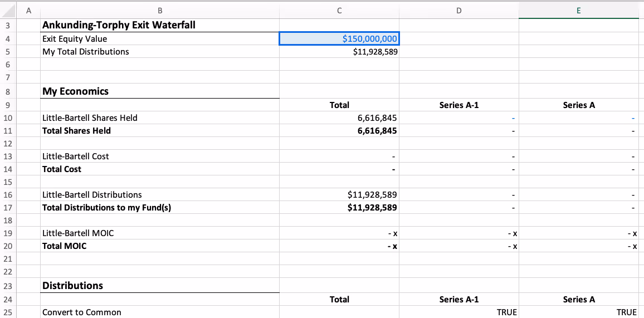Viewport: 644px width, 318px height.
Task: Select column B header
Action: click(160, 11)
